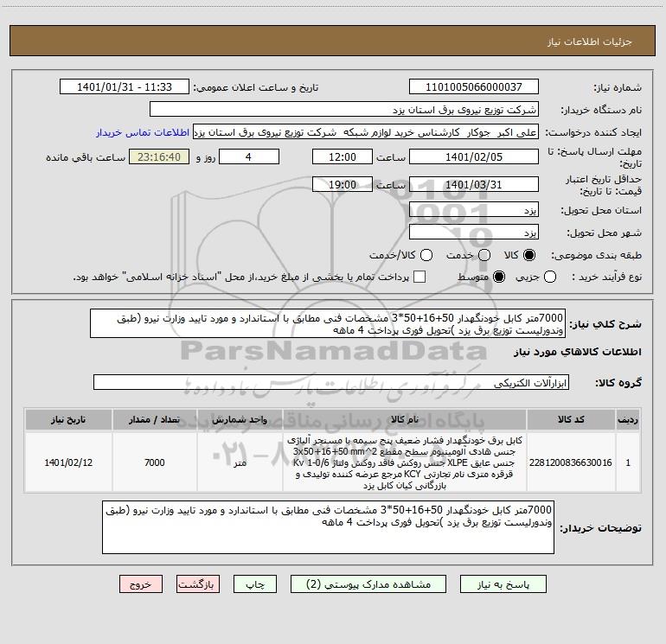This screenshot has height=644, width=666.
Task: Select the کالا radio button
Action: (529, 255)
